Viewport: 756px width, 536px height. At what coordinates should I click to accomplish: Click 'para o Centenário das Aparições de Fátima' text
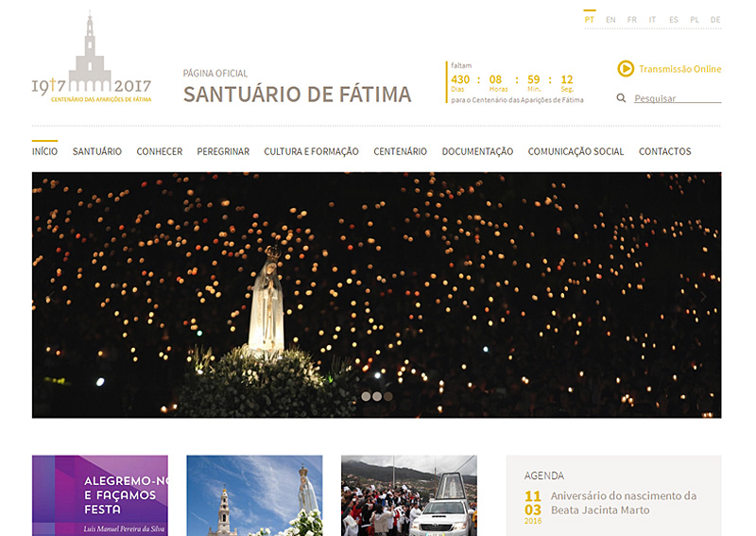click(517, 100)
